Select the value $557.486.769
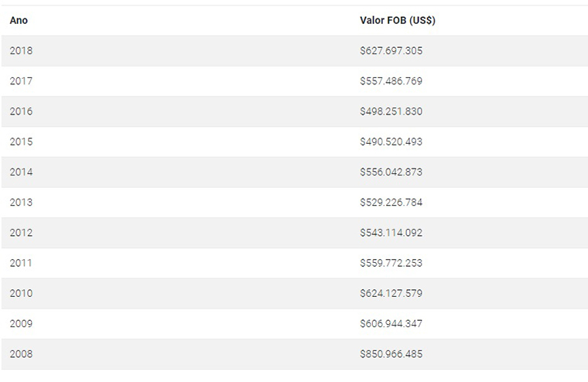Image resolution: width=588 pixels, height=382 pixels. click(391, 81)
